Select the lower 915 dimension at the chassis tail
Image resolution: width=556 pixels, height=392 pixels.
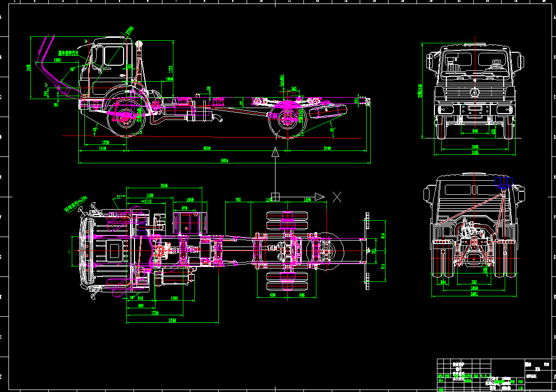coord(383,266)
